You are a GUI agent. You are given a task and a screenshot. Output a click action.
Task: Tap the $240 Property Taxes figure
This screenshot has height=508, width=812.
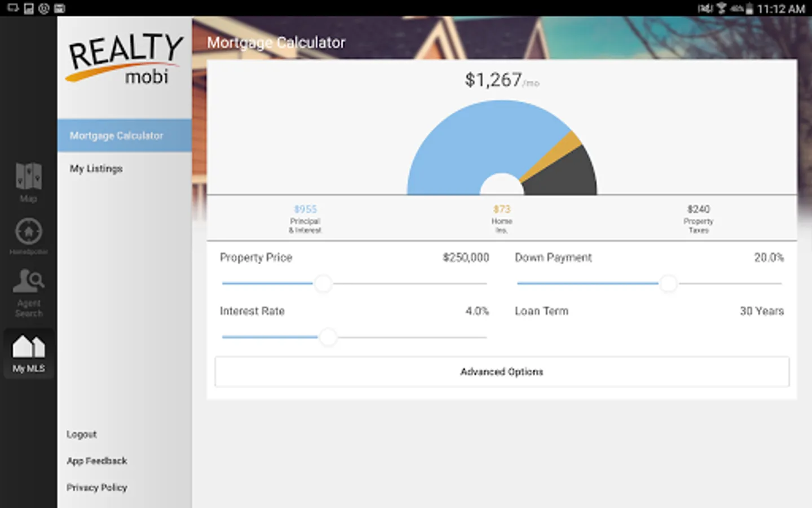coord(699,219)
